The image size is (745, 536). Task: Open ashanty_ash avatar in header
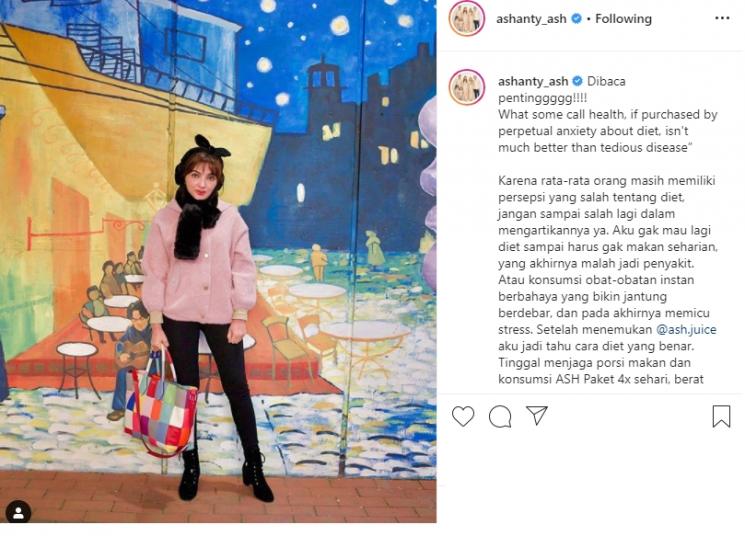tap(467, 19)
